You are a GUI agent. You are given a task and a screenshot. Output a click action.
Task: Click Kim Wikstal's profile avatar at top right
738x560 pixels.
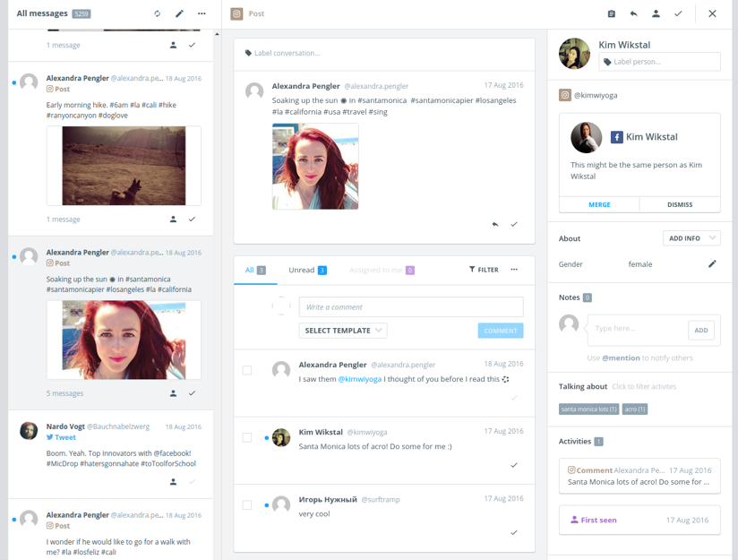click(574, 54)
